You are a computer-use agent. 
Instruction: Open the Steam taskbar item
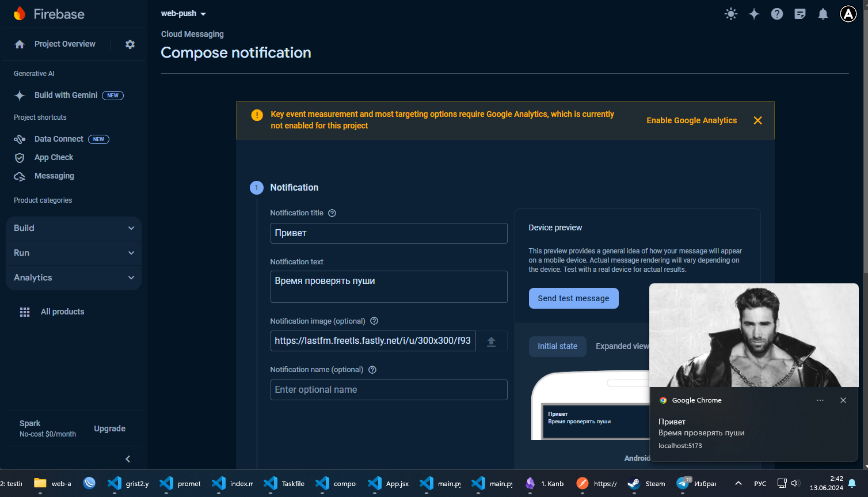click(647, 484)
